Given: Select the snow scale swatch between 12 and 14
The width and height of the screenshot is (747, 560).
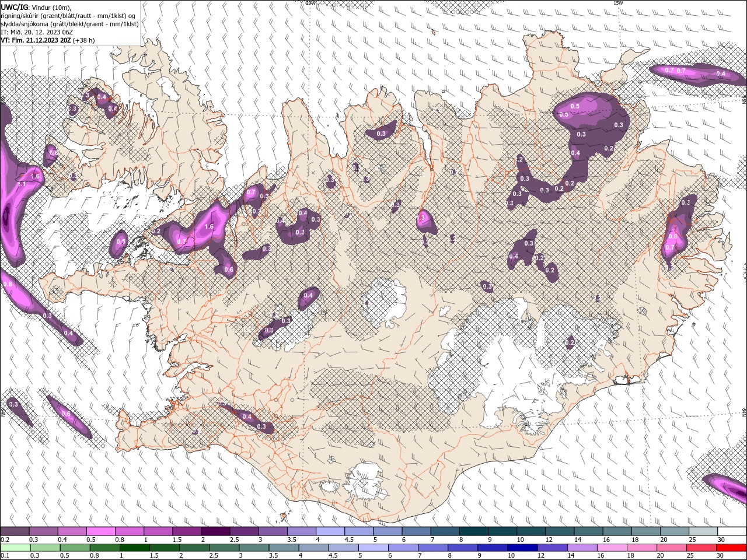Looking at the screenshot, I should tap(559, 531).
